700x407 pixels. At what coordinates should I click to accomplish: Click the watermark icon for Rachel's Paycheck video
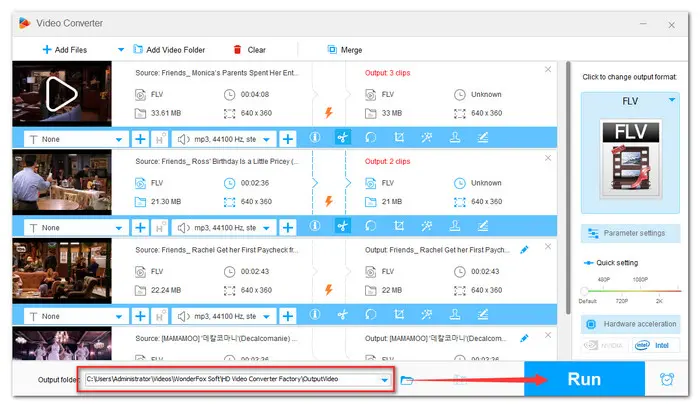point(455,314)
